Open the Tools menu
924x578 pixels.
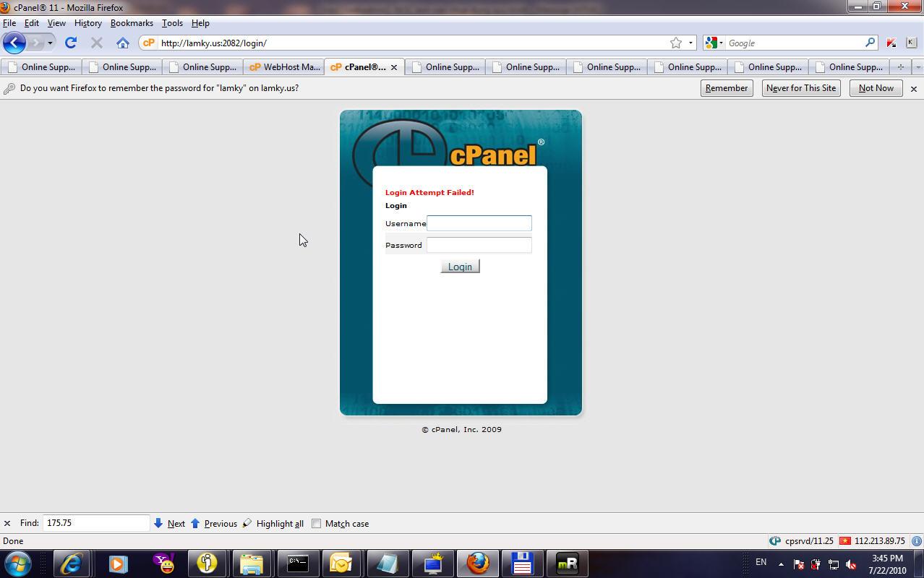pos(172,23)
